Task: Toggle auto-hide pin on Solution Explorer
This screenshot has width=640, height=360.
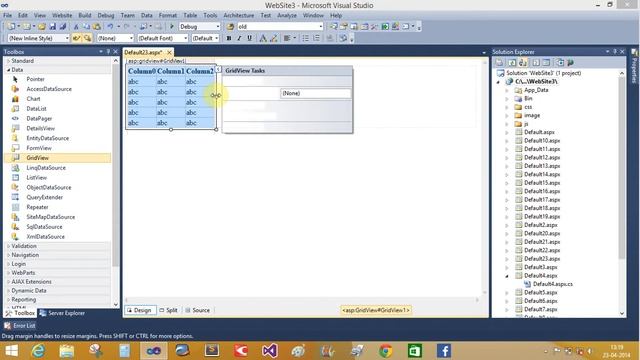Action: tap(615, 52)
